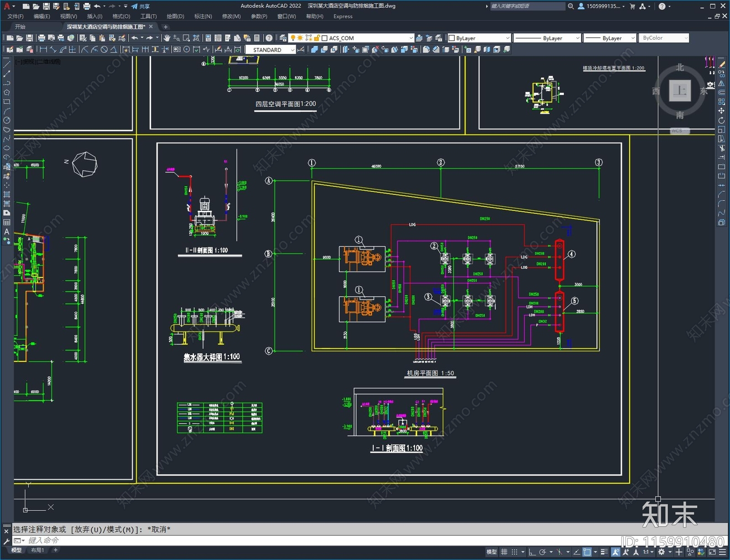Image resolution: width=730 pixels, height=560 pixels.
Task: Select the Hatch tool
Action: [6, 194]
